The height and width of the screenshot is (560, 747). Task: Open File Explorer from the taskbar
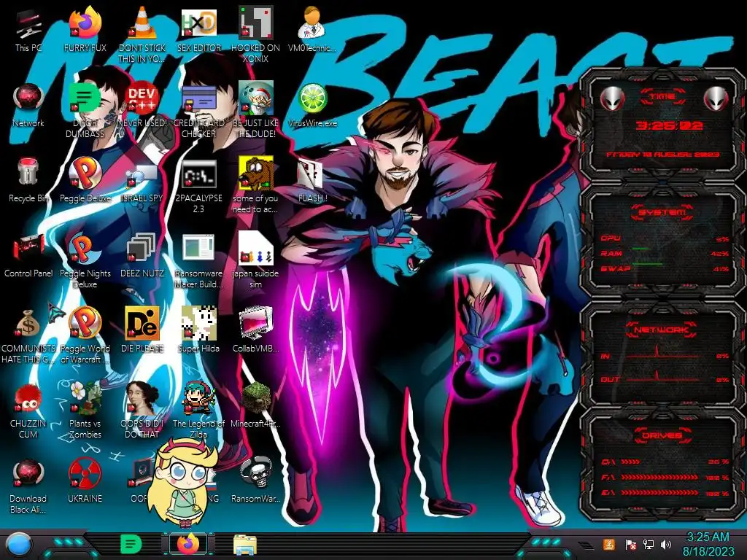click(245, 544)
